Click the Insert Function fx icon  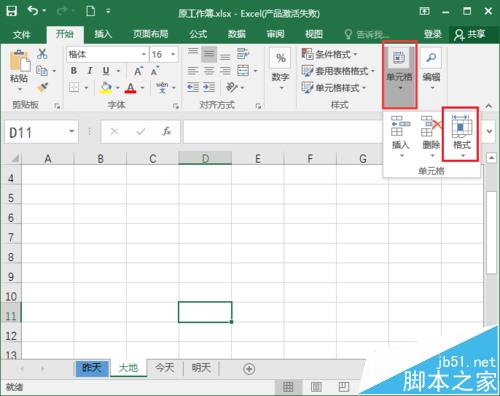[167, 132]
